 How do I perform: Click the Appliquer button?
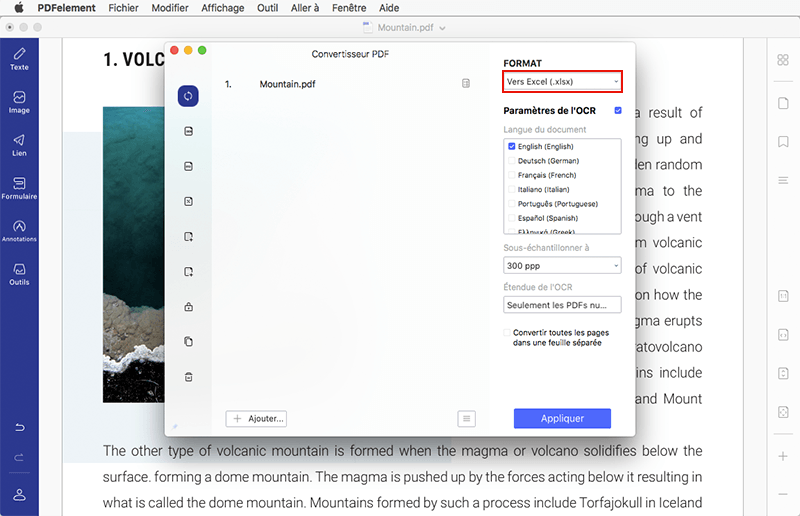click(x=562, y=419)
